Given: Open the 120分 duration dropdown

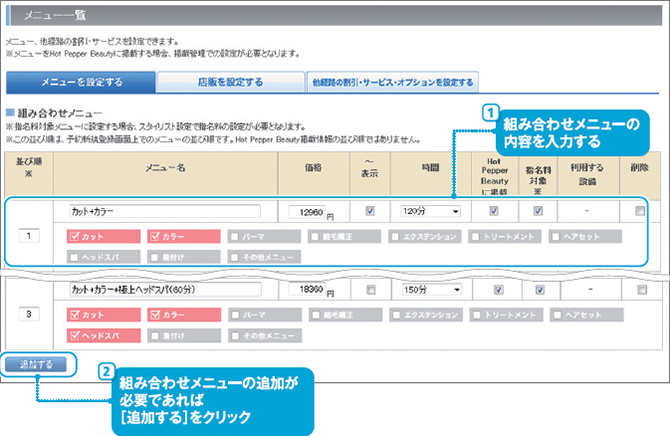Looking at the screenshot, I should coord(431,212).
